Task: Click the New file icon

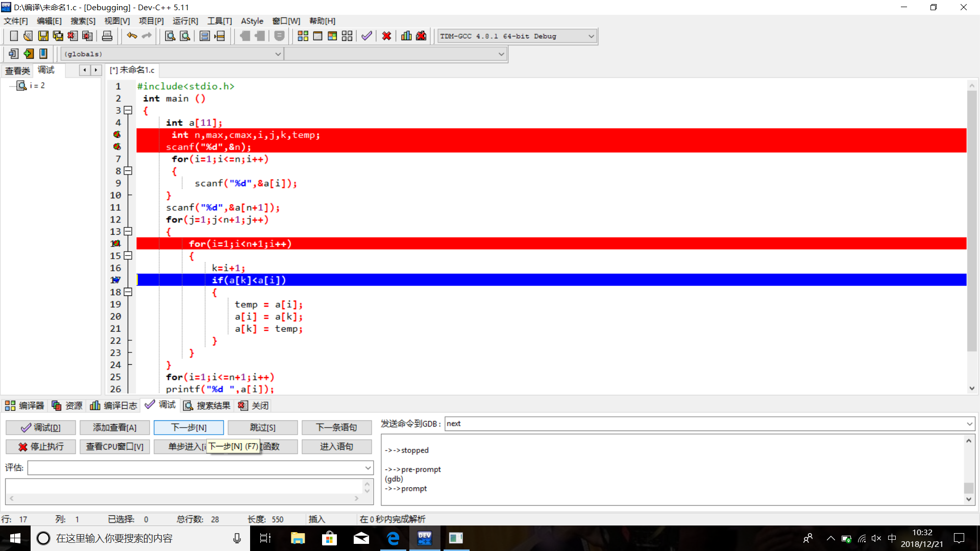Action: [x=14, y=36]
